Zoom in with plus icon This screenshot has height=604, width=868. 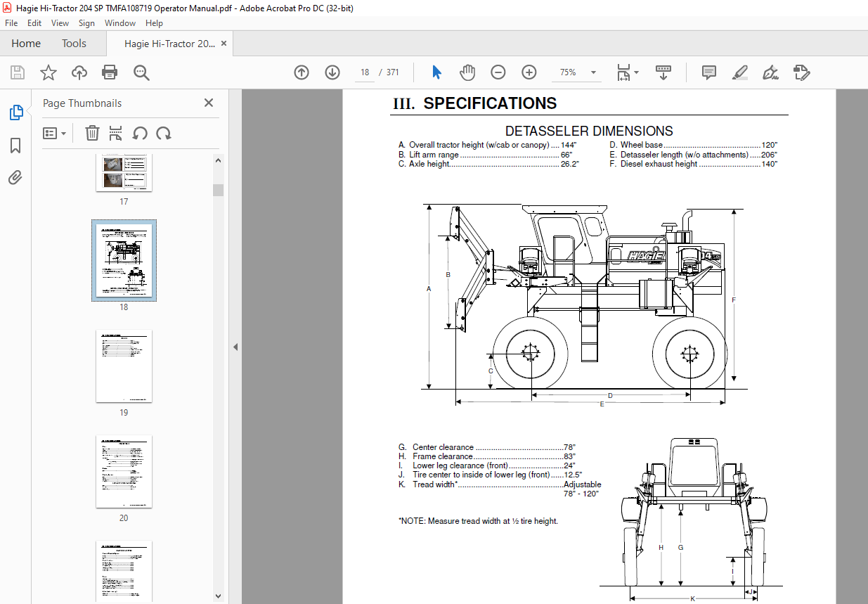click(529, 72)
